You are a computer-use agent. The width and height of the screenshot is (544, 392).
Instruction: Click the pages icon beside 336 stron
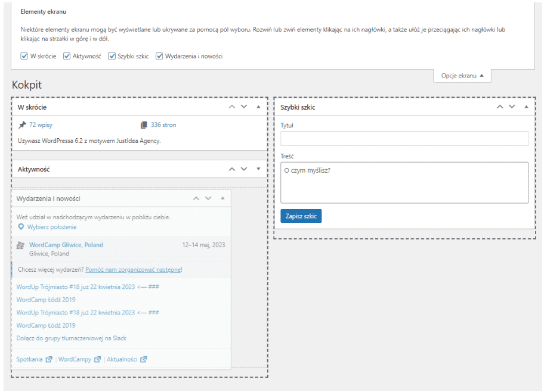pyautogui.click(x=144, y=125)
